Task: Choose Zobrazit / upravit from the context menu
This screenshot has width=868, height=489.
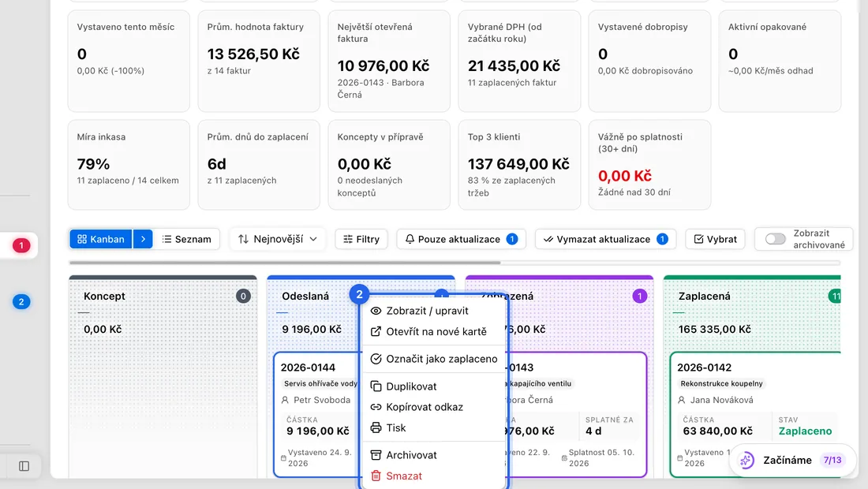Action: pos(434,311)
